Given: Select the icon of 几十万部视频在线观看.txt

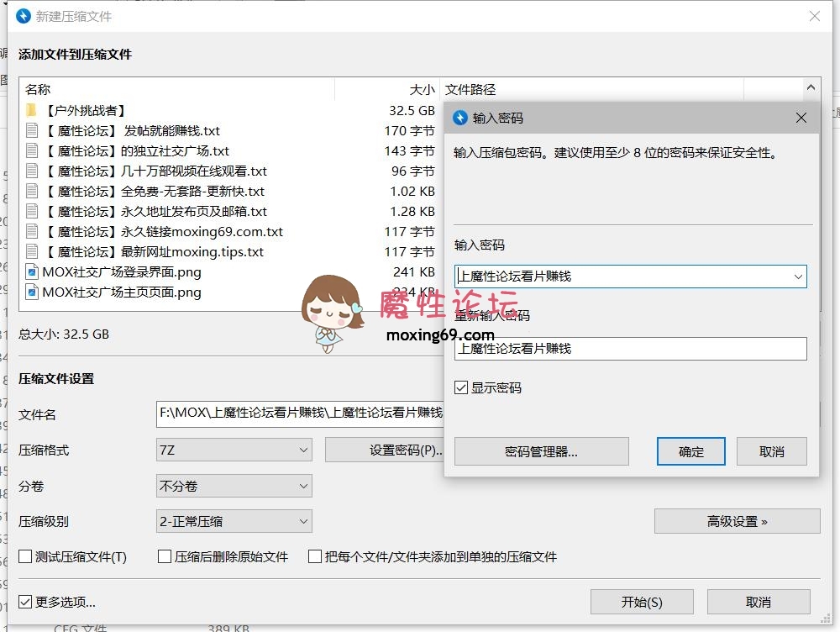Looking at the screenshot, I should 30,171.
